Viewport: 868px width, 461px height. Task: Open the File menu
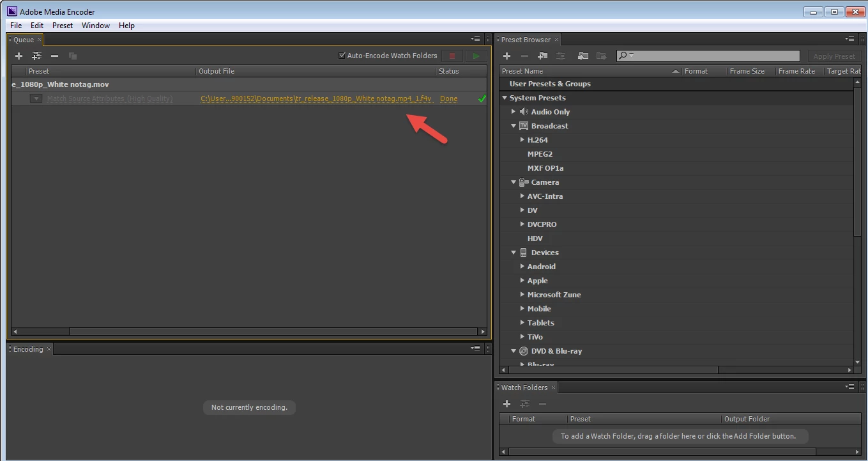(x=16, y=26)
